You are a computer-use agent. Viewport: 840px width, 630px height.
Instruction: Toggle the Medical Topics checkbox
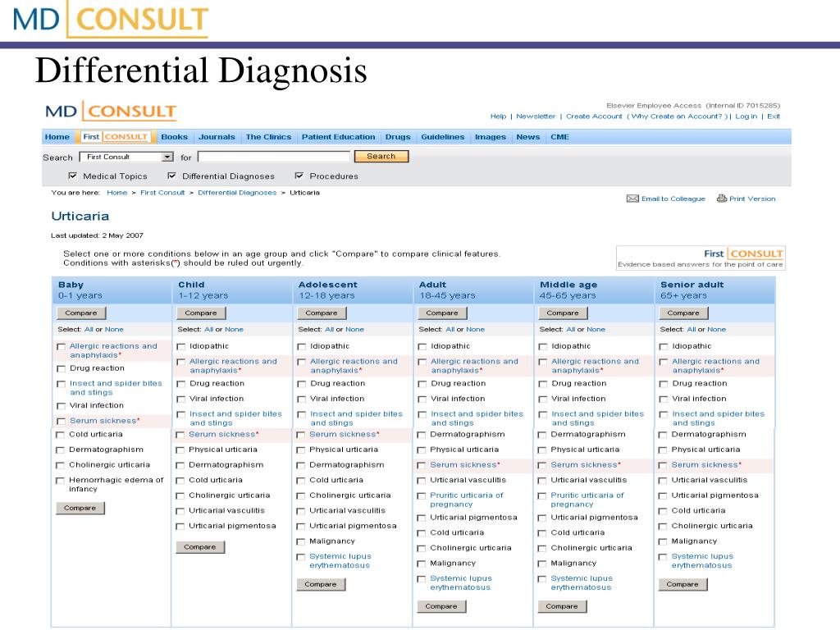click(x=72, y=176)
